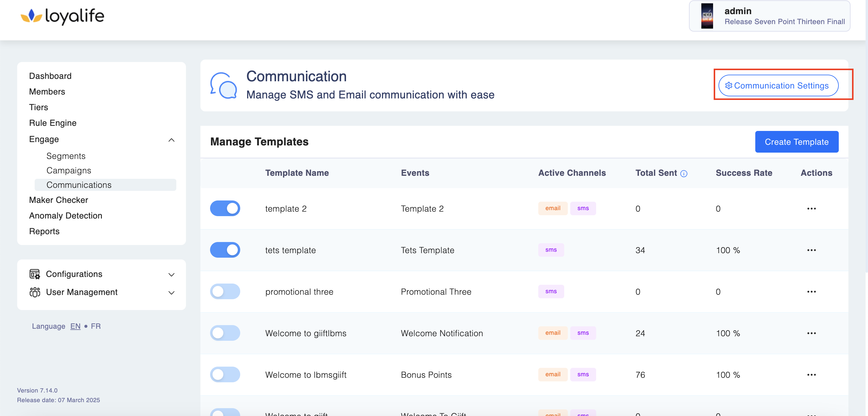This screenshot has width=868, height=416.
Task: Open actions menu for promotional three
Action: coord(811,291)
